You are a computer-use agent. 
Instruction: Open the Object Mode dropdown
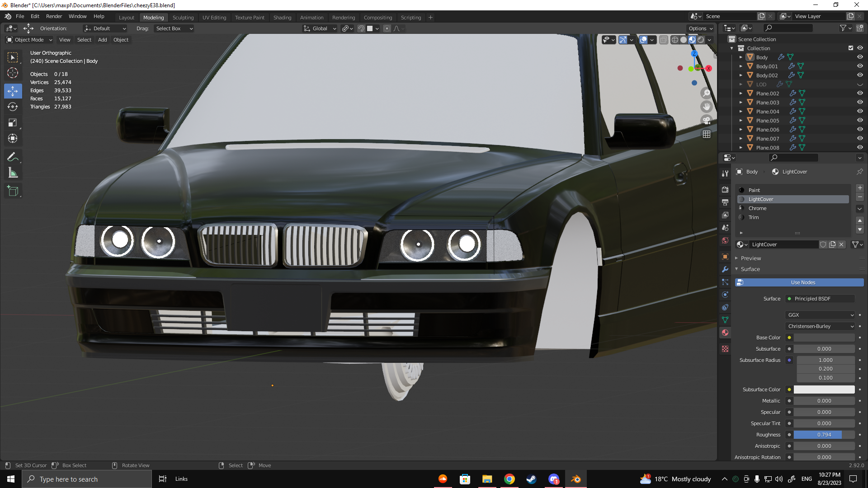(x=29, y=40)
